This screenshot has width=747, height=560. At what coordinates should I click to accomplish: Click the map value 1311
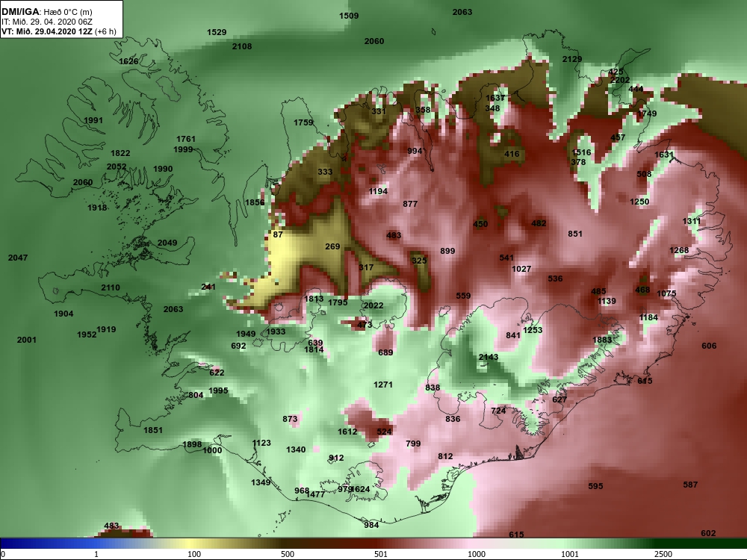pos(691,221)
